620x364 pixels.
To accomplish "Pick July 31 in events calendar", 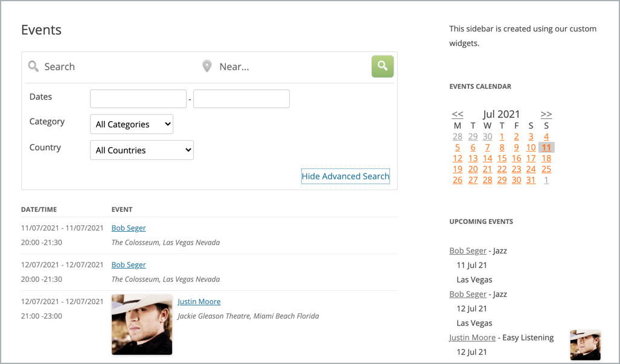I will click(531, 180).
